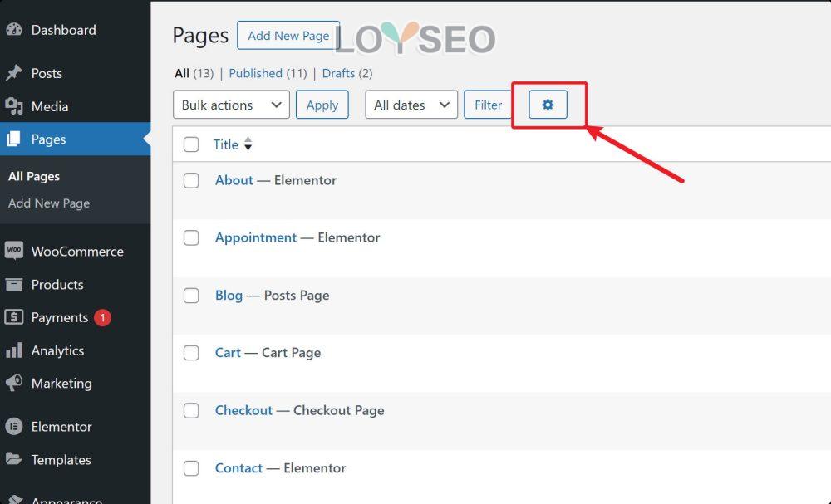Click the Marketing megaphone icon
The height and width of the screenshot is (504, 831).
point(14,383)
